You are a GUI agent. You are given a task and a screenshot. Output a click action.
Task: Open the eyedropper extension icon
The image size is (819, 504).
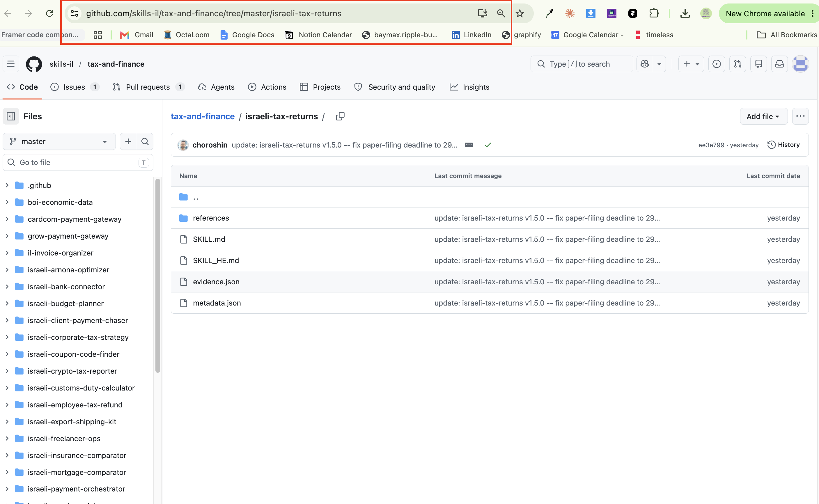click(x=549, y=13)
